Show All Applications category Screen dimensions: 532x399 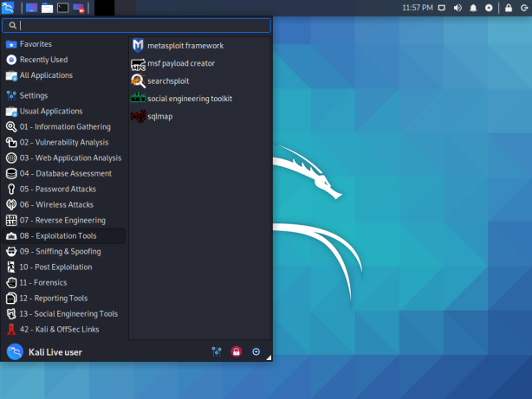pyautogui.click(x=64, y=75)
